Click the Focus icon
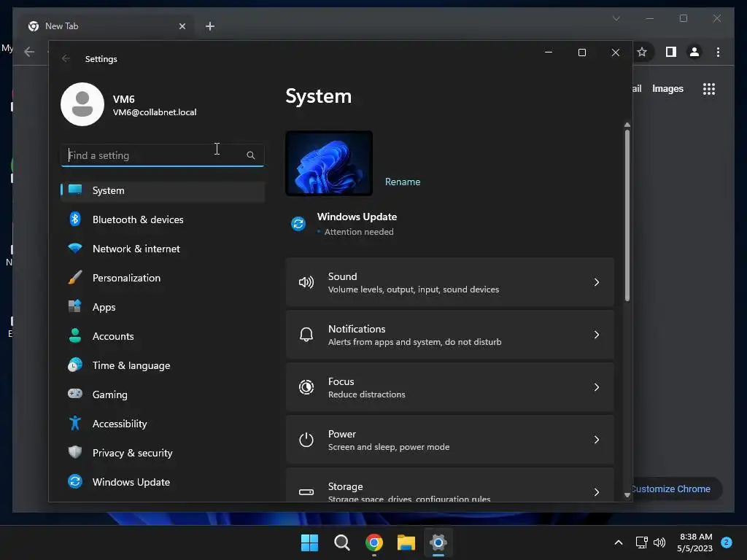 pos(306,387)
